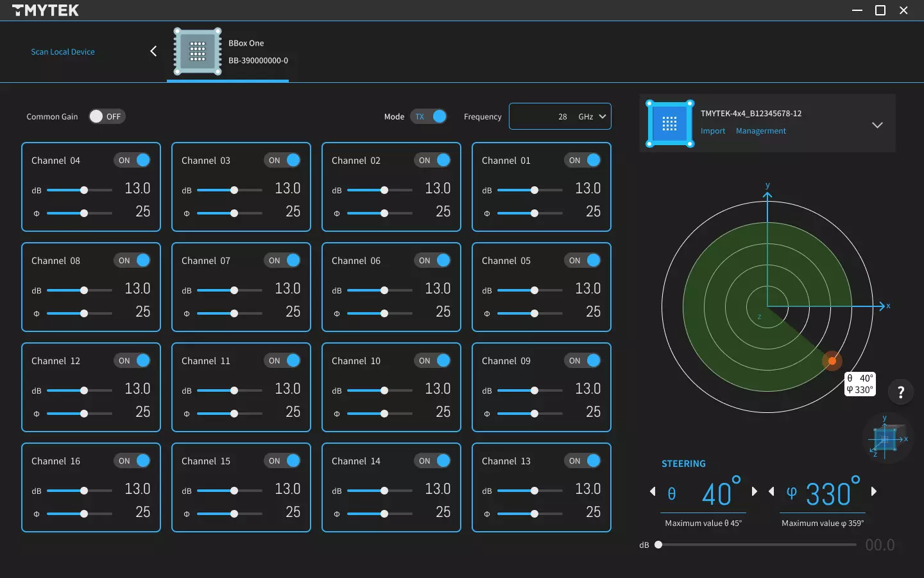
Task: Increase phi with the right arrow
Action: [873, 492]
